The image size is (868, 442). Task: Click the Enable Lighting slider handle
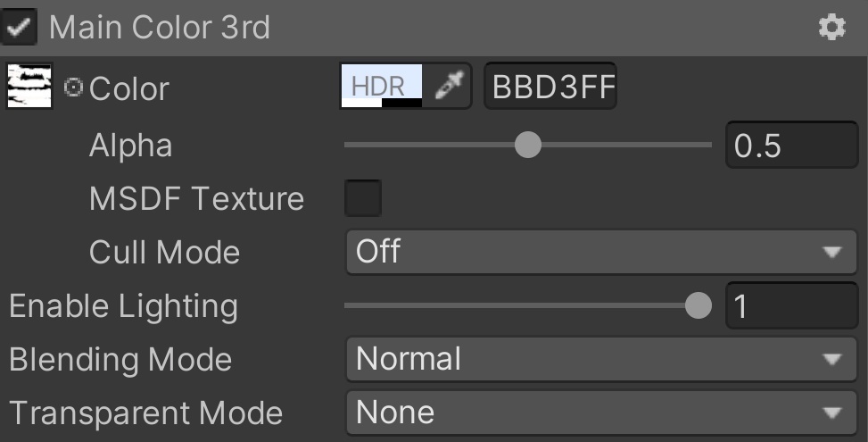tap(699, 306)
